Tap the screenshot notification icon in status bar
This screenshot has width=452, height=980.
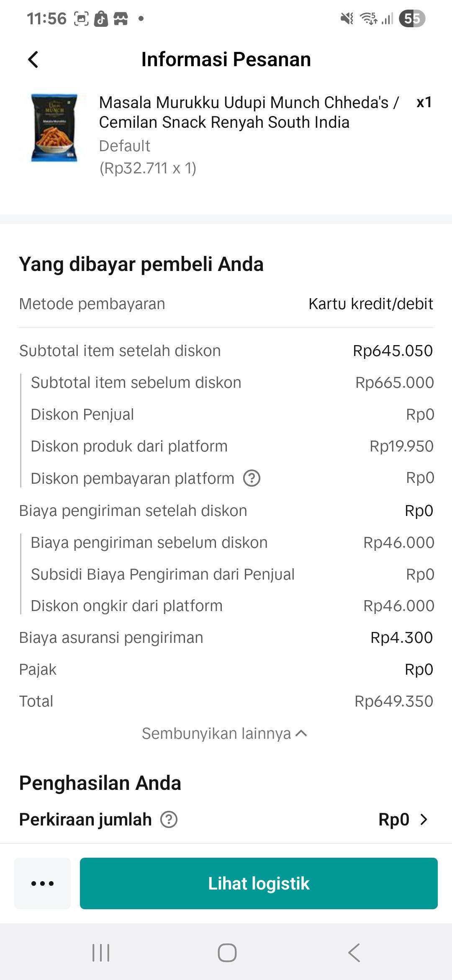[81, 19]
